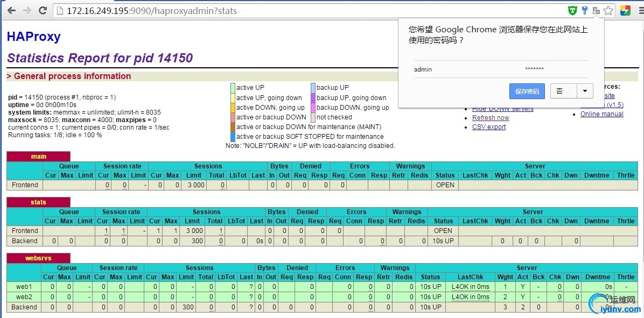Click the Session rate header in stats

tap(121, 212)
